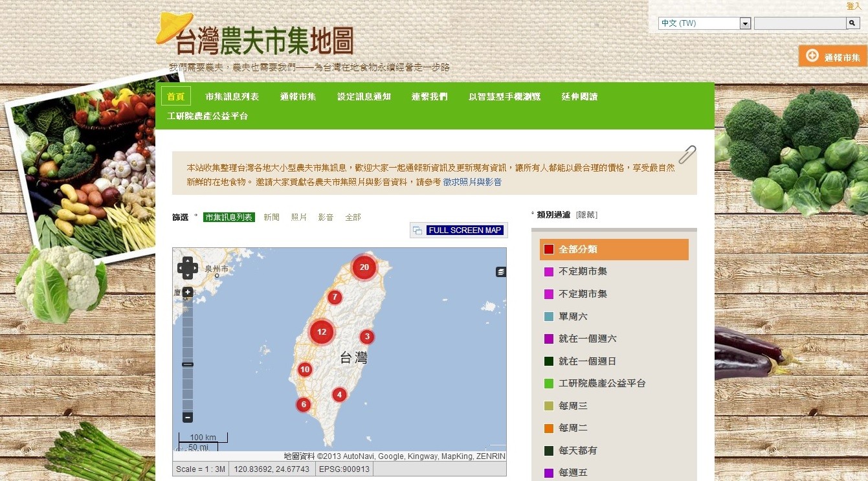Image resolution: width=868 pixels, height=481 pixels.
Task: Open the 連繫我們 menu item
Action: point(430,96)
